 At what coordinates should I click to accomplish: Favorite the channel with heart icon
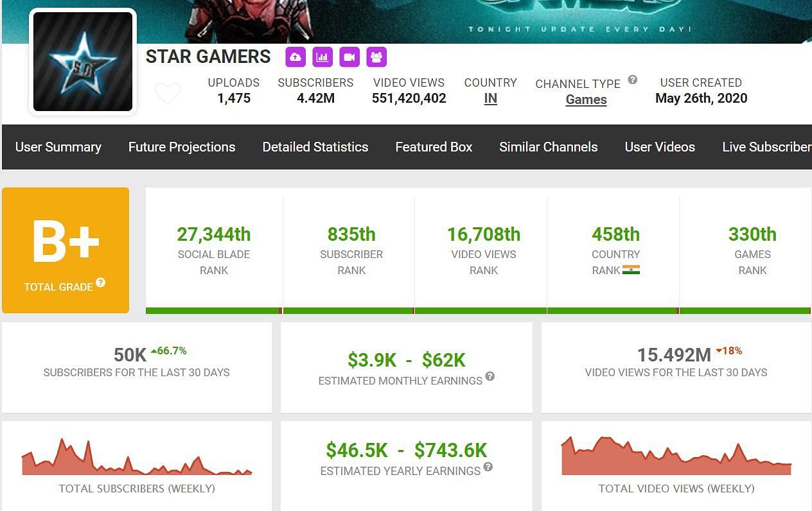click(x=168, y=94)
